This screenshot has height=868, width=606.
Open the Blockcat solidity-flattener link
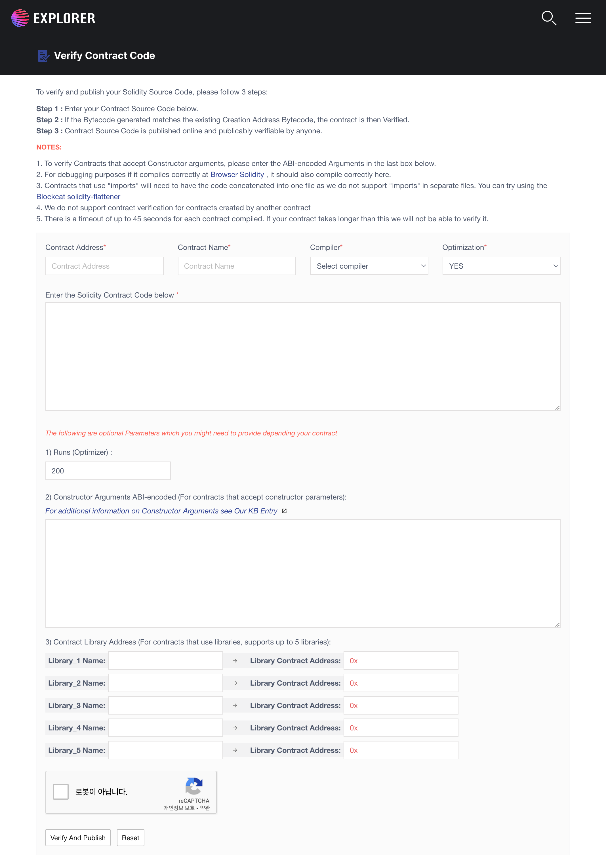[78, 197]
